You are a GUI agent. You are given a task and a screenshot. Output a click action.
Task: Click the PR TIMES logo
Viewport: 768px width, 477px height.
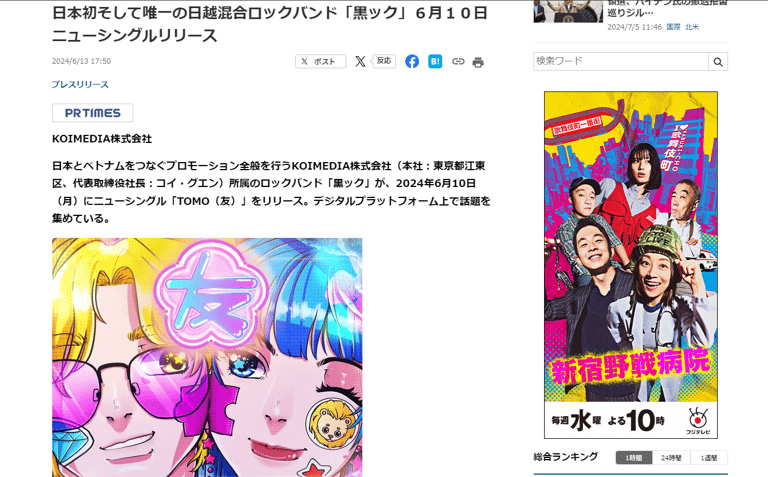click(x=93, y=113)
